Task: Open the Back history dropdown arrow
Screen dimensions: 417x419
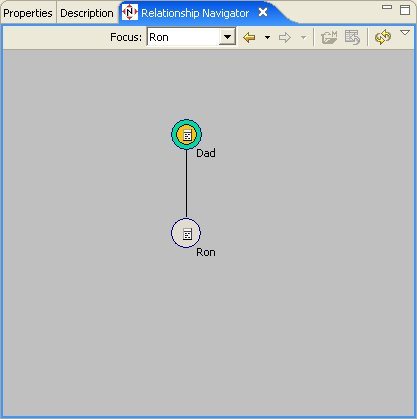Action: [x=267, y=37]
